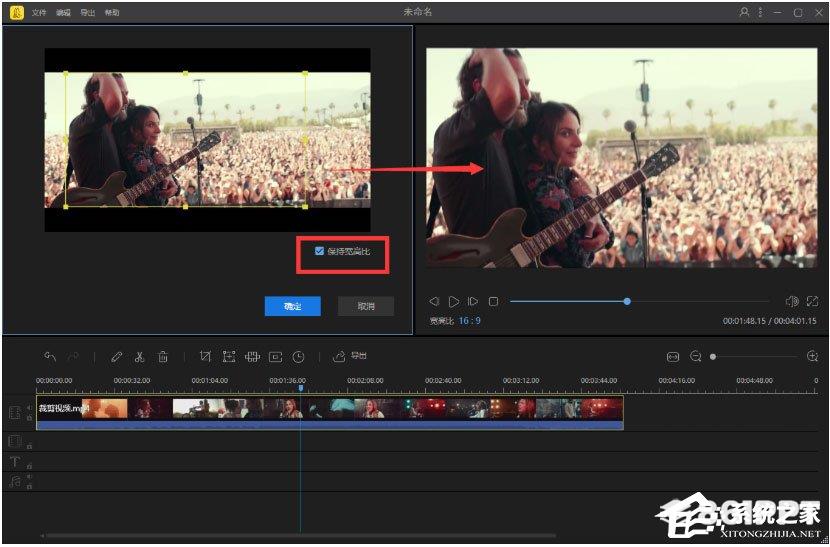
Task: Lock the overlay video track
Action: tap(29, 446)
